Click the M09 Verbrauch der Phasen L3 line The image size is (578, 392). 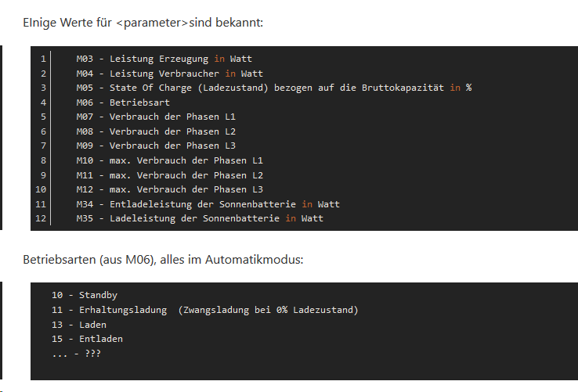156,146
